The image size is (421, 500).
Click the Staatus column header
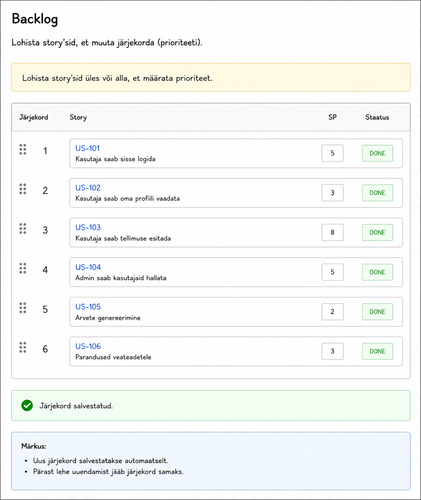[377, 117]
